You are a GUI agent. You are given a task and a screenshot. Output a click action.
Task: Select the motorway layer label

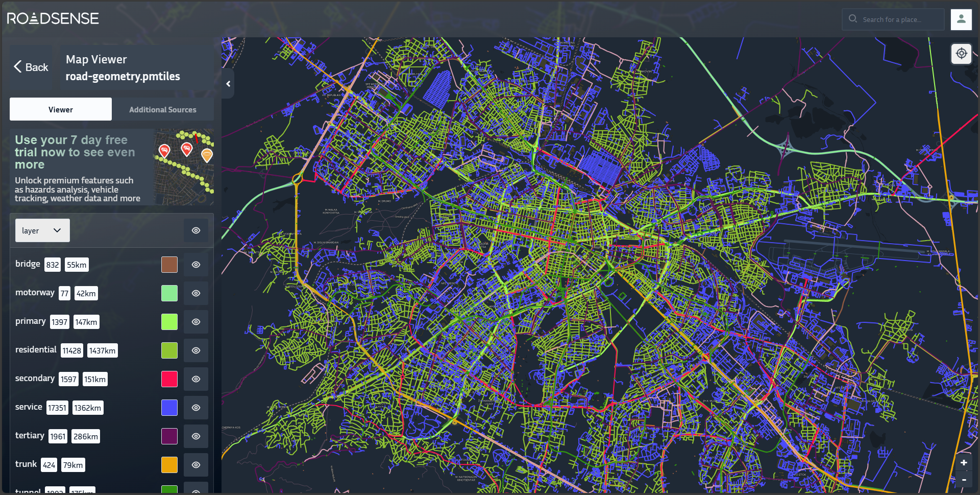(35, 292)
